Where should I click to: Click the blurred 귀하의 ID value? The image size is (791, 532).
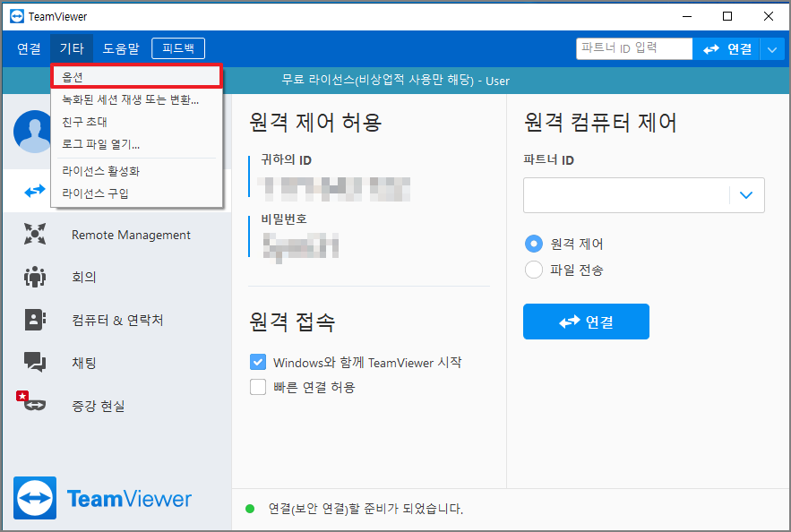click(334, 189)
